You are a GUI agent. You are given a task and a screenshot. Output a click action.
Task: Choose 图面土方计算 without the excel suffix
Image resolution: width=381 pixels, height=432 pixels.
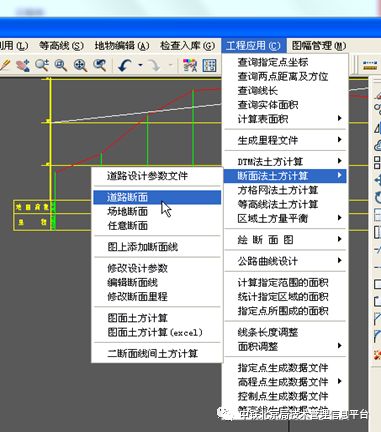click(157, 318)
